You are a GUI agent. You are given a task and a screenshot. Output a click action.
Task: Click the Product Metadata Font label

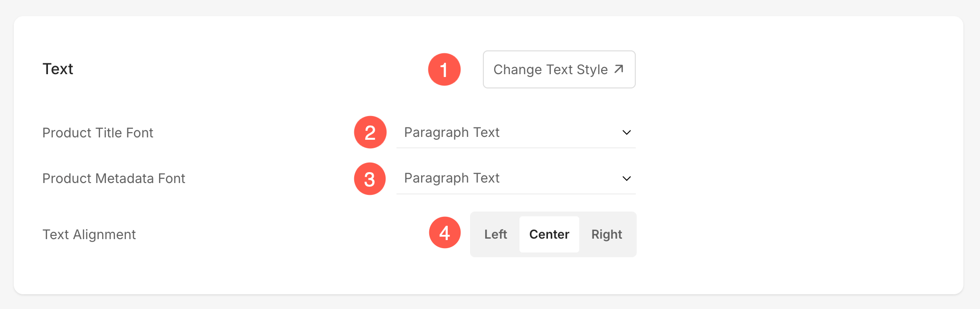pyautogui.click(x=113, y=178)
